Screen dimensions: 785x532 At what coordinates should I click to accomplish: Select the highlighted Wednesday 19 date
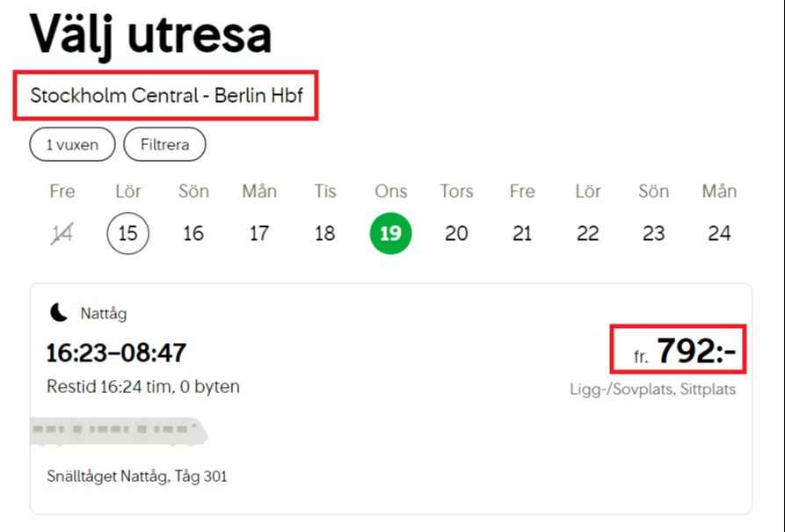(390, 234)
